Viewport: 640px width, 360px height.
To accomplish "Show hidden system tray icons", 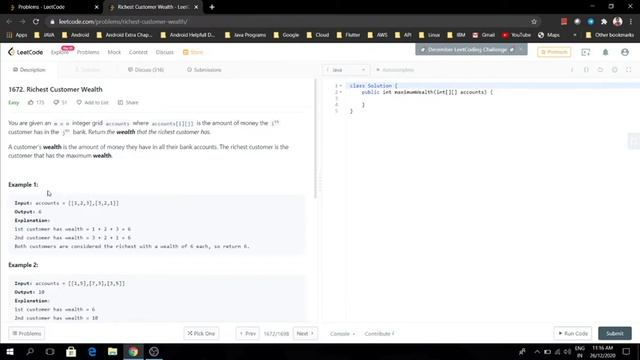I will pyautogui.click(x=537, y=351).
